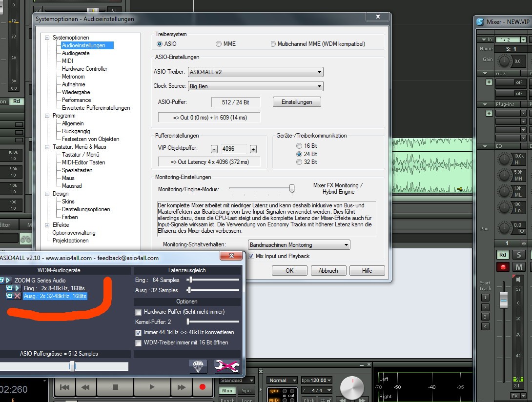Click the parachute simple-mode icon in ASIO4ALL
This screenshot has width=532, height=402.
point(198,366)
